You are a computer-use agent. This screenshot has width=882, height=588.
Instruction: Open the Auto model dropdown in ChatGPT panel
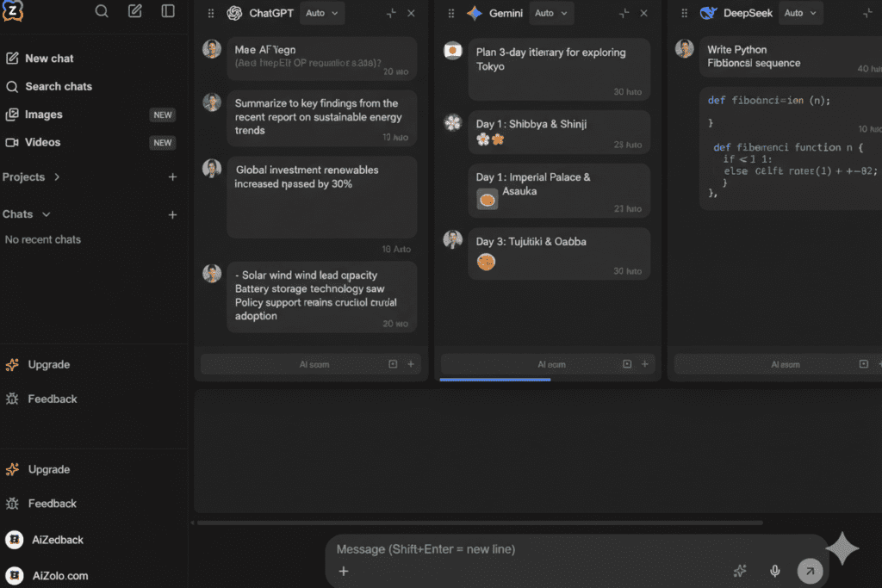[x=322, y=13]
